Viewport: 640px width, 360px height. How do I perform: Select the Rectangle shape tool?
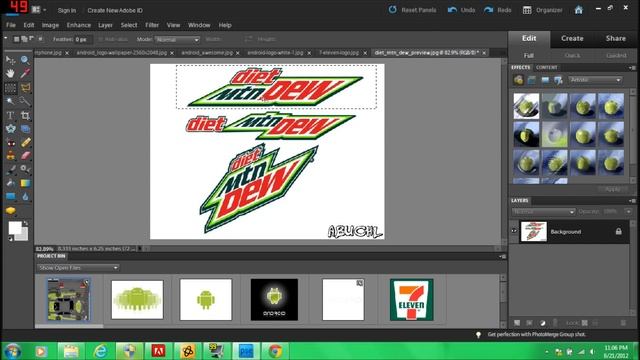click(x=10, y=197)
